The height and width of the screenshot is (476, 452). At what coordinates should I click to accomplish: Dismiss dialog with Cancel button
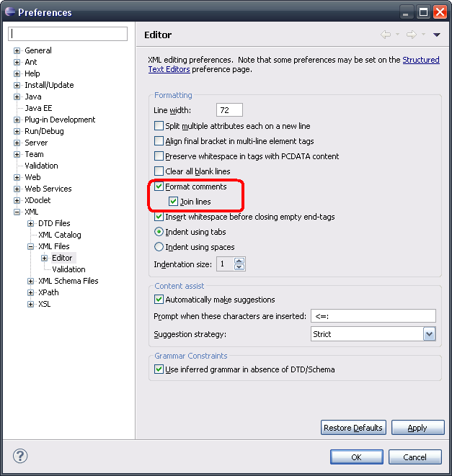[415, 457]
